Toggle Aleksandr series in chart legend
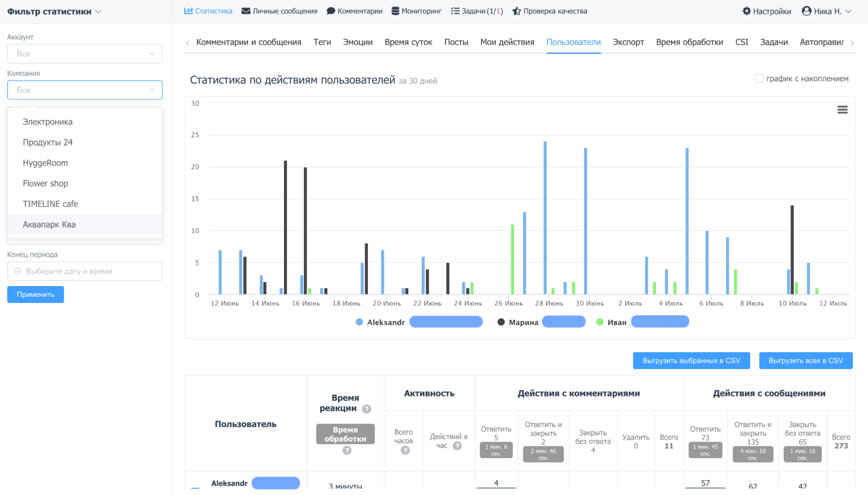868x495 pixels. (386, 322)
